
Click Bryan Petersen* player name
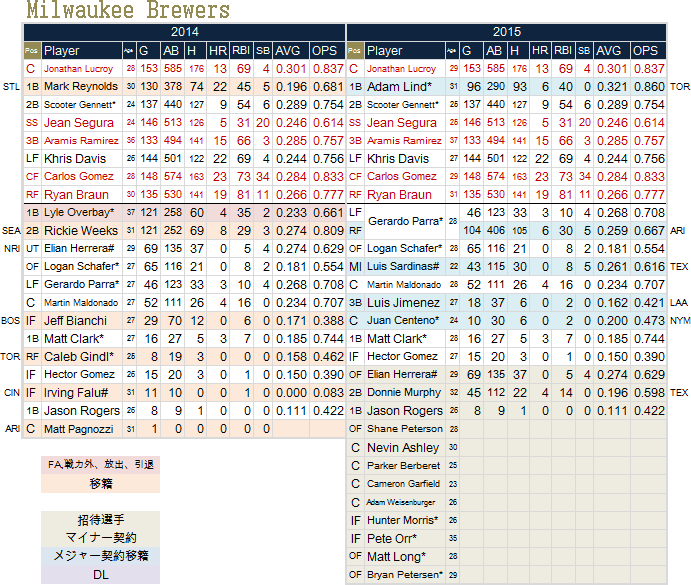[x=405, y=575]
